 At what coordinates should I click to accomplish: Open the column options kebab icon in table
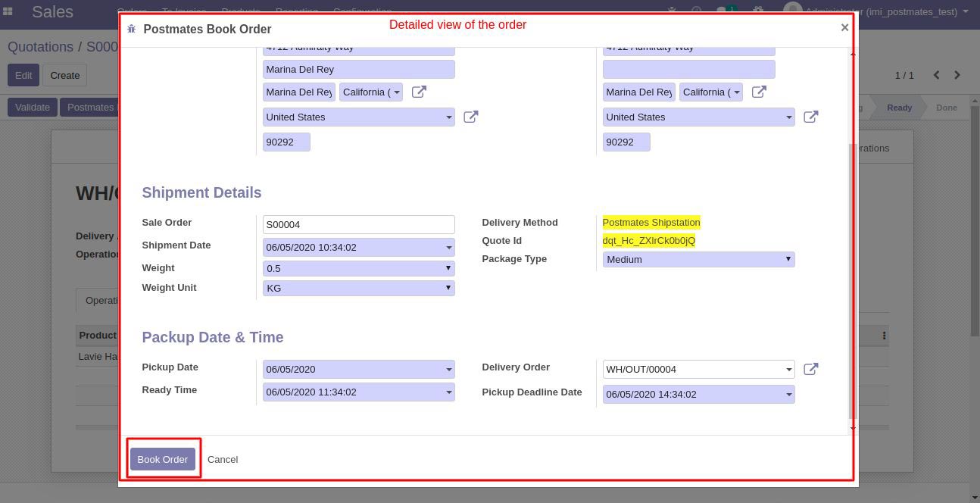[884, 336]
